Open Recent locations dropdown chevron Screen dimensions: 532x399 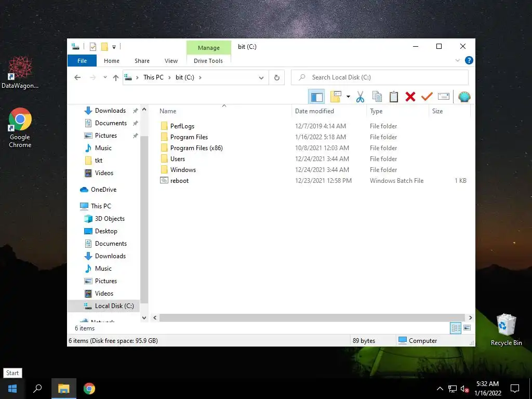click(105, 77)
